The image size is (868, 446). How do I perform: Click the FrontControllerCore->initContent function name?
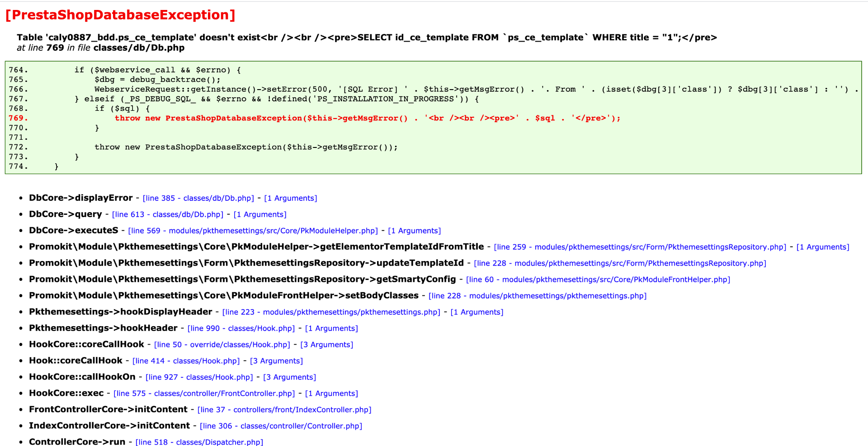(x=108, y=409)
